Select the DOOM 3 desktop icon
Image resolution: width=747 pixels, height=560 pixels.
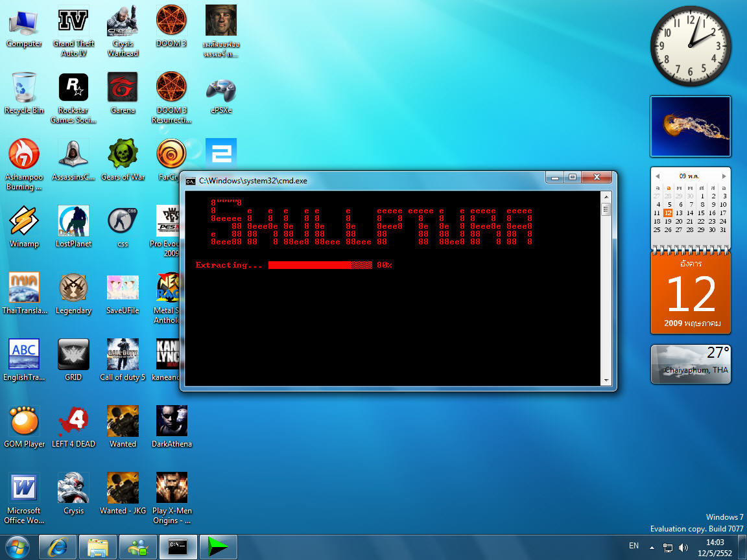[171, 27]
